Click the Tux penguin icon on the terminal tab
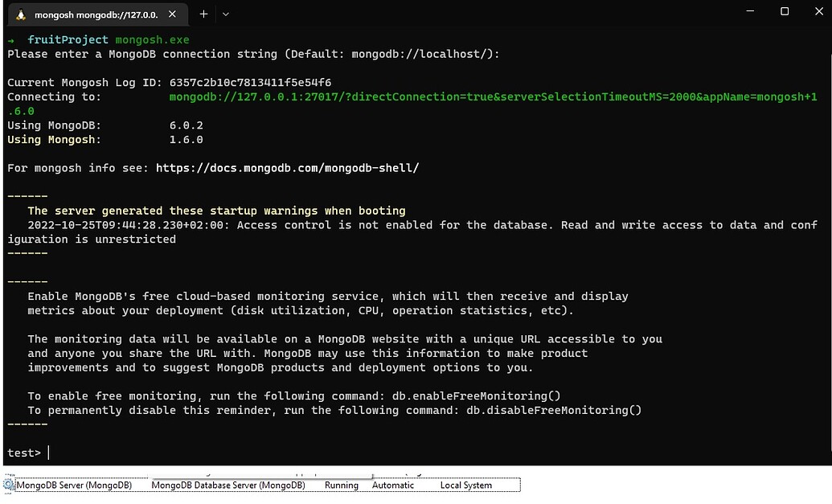 pyautogui.click(x=19, y=14)
